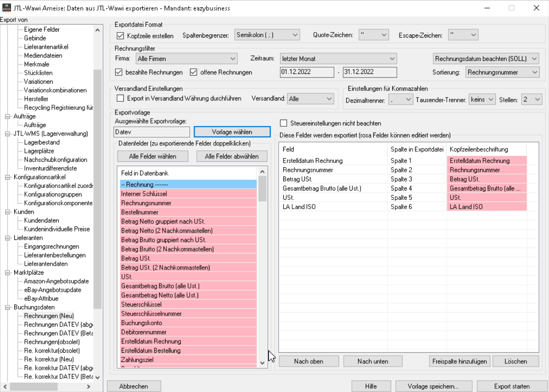Click the JTL-Wawi Ameise title bar icon
The image size is (549, 392).
tap(7, 8)
